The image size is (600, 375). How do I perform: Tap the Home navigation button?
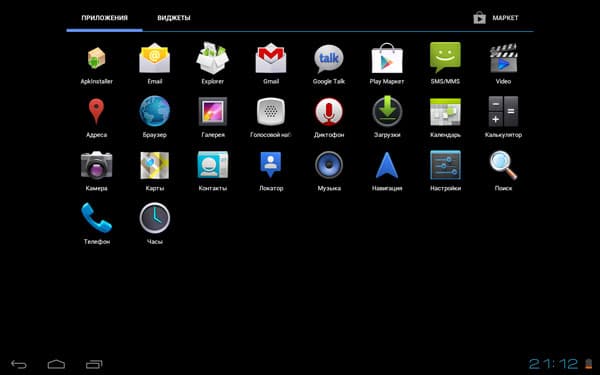56,364
